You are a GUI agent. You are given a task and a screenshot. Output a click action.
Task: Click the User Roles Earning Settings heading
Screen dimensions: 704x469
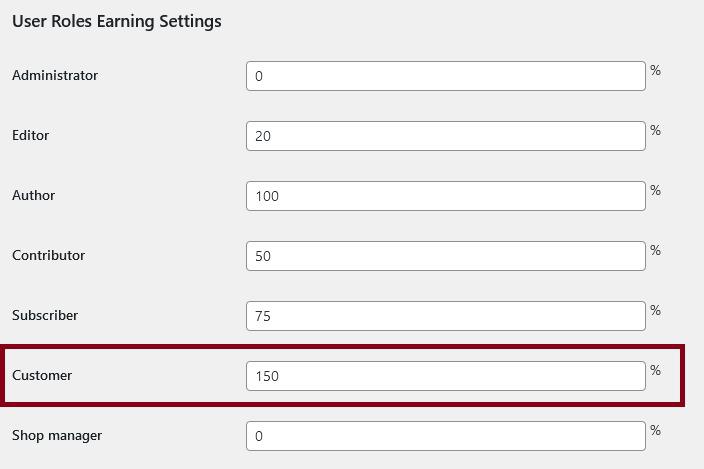[x=117, y=21]
